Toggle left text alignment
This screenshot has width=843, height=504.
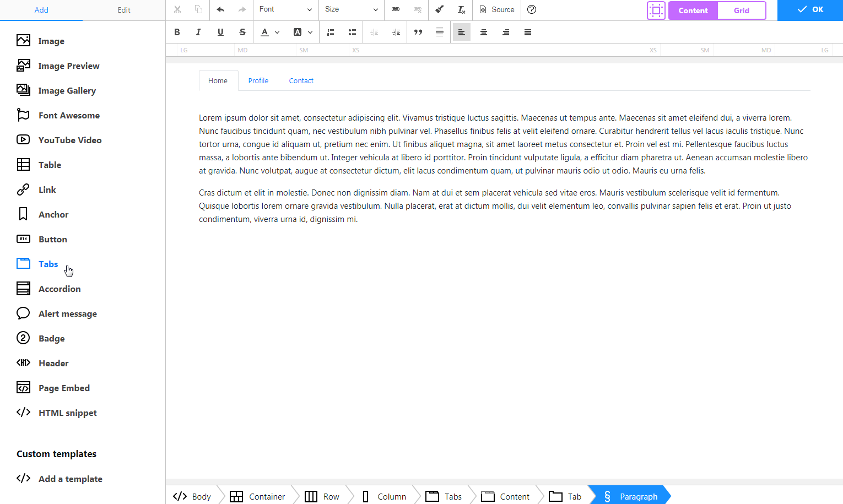tap(462, 32)
